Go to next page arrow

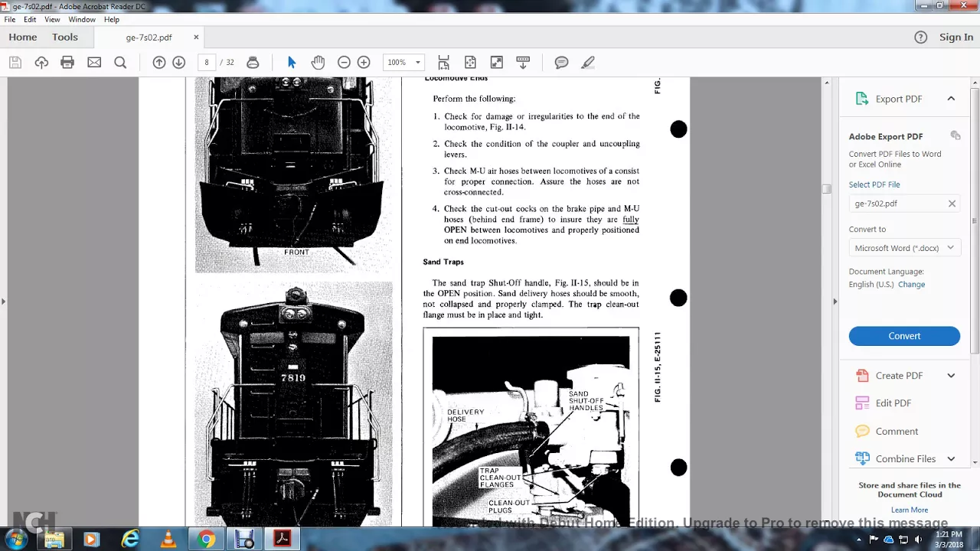click(179, 62)
